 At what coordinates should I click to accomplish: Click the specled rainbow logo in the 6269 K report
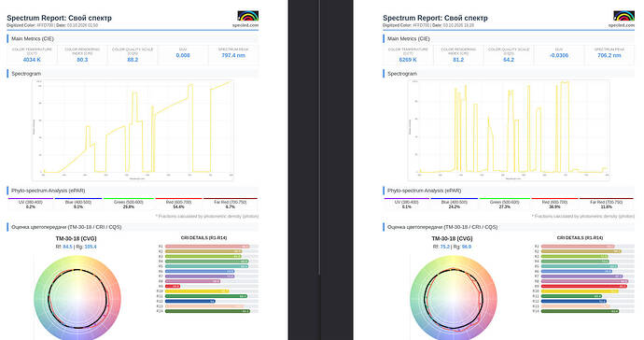pos(623,16)
